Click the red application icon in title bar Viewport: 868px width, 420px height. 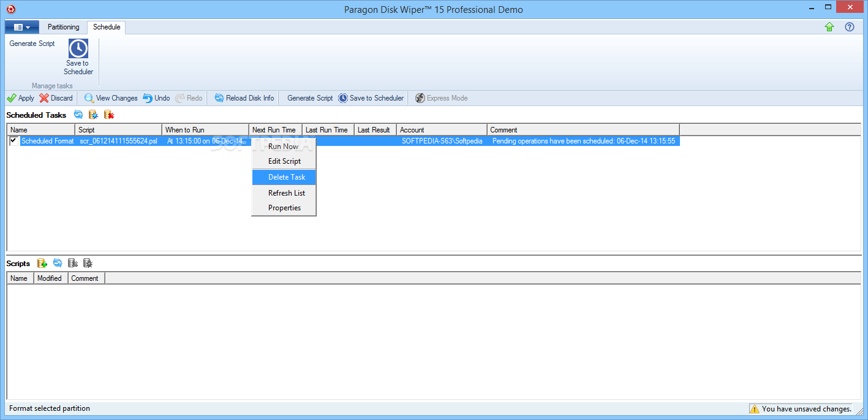[x=10, y=9]
